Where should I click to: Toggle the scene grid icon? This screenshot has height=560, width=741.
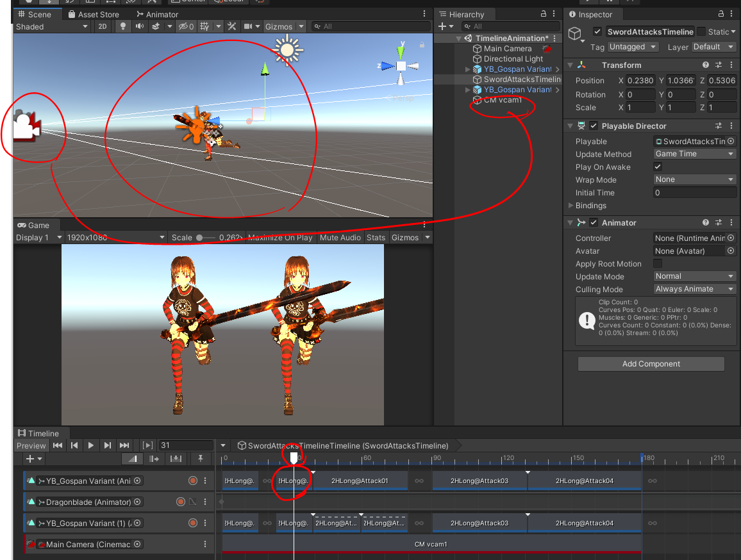(204, 26)
